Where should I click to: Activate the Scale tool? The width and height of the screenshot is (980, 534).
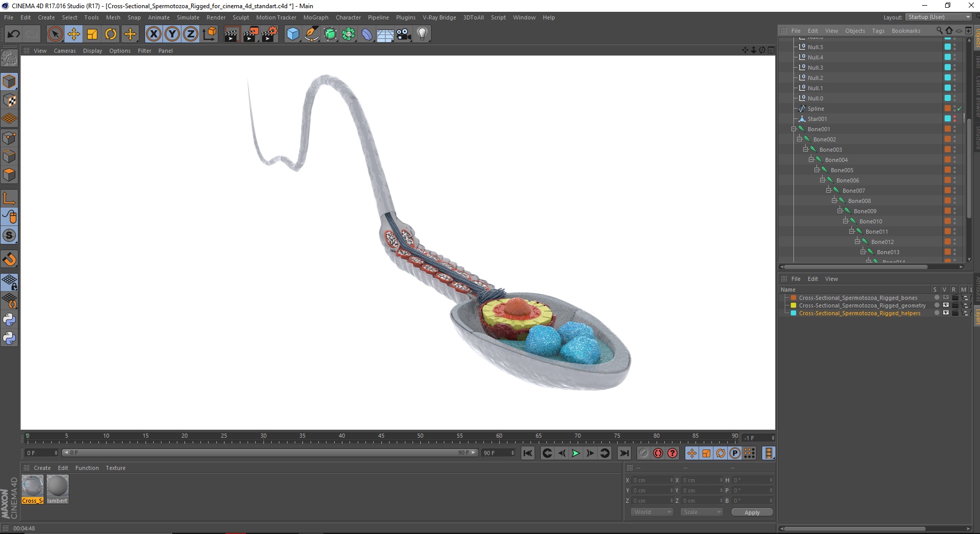coord(92,34)
